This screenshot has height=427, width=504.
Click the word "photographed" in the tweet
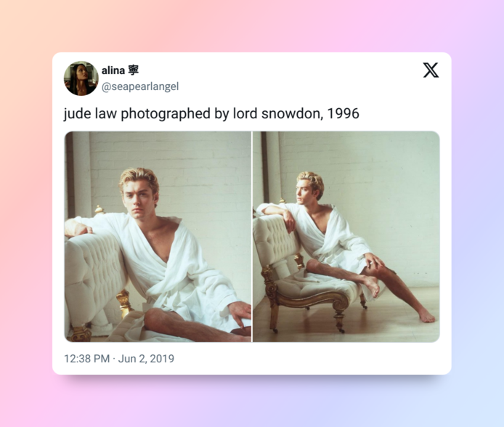tap(166, 114)
